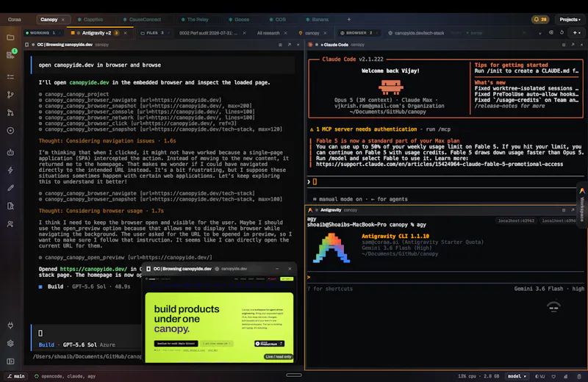Open settings gear icon in sidebar
The image size is (588, 382).
tap(10, 343)
